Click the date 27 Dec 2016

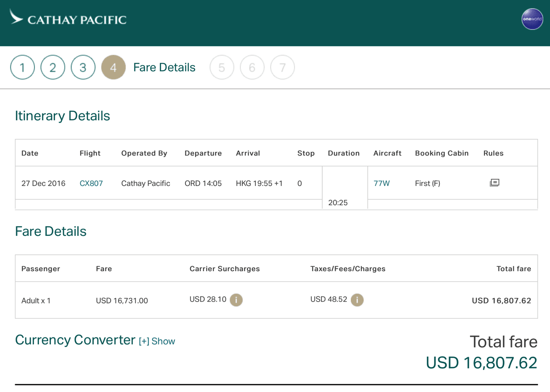pos(43,184)
